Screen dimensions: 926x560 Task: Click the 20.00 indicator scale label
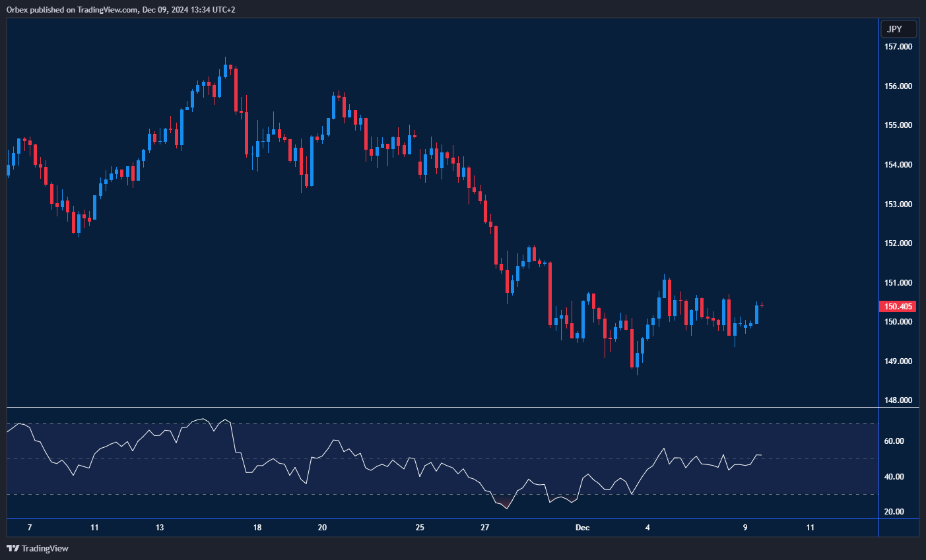[894, 512]
